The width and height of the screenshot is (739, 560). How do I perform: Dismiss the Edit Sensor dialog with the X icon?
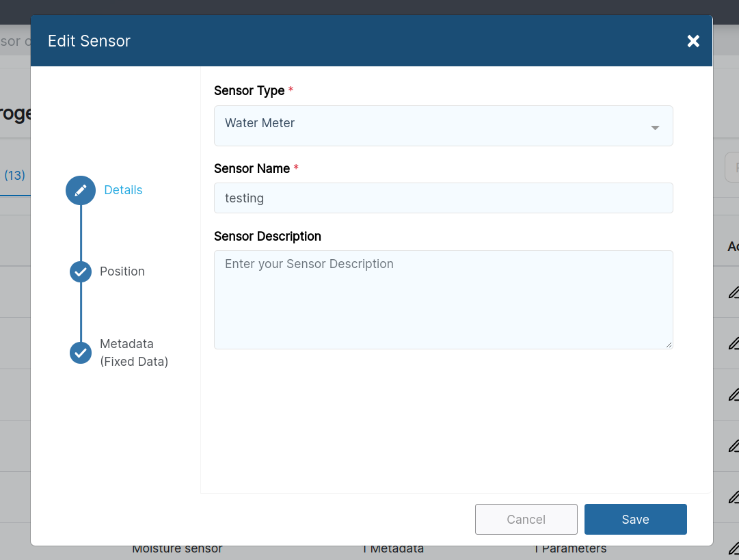tap(693, 41)
